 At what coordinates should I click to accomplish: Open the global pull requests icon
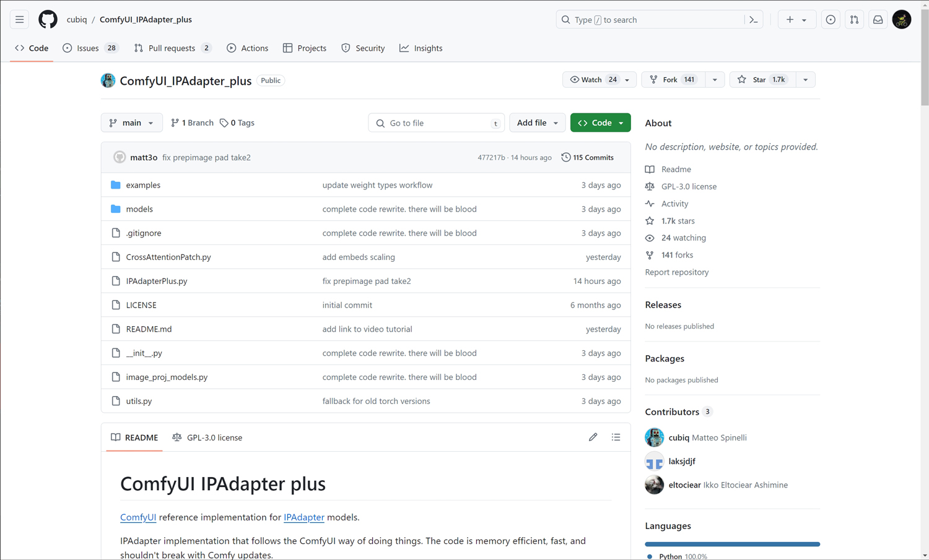point(854,20)
